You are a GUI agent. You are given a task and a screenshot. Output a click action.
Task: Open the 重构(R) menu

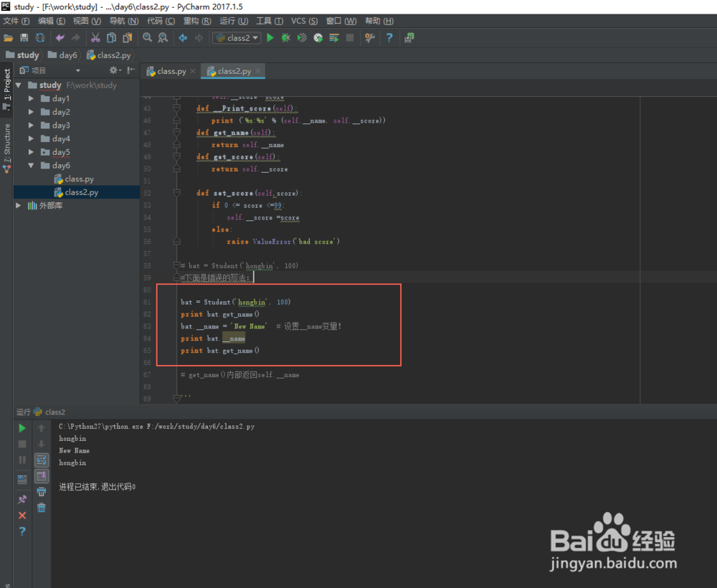[x=197, y=21]
